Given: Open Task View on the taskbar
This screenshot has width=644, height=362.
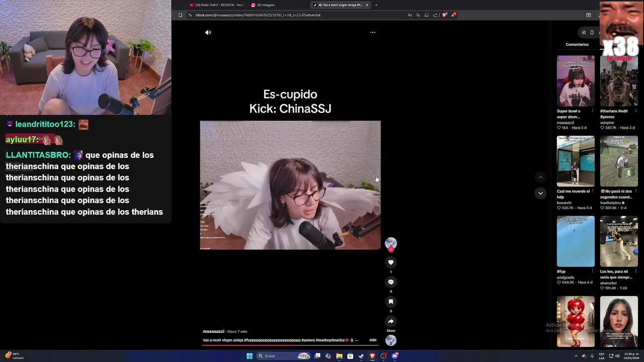Looking at the screenshot, I should [317, 356].
